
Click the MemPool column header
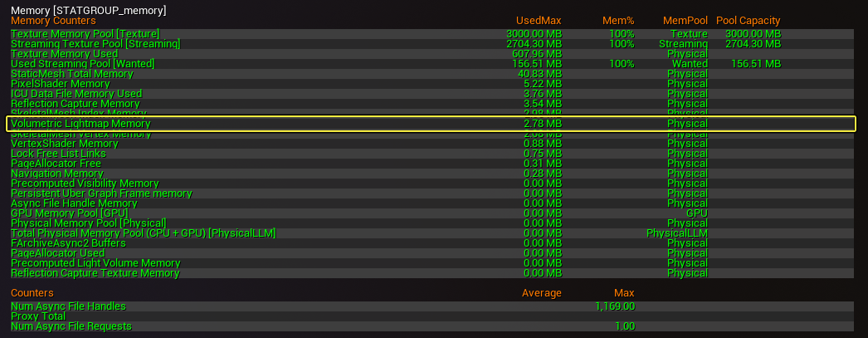tap(685, 21)
